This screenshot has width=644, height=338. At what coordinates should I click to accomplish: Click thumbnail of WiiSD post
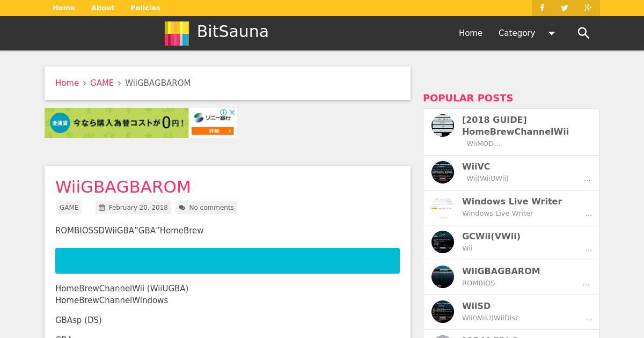[443, 312]
